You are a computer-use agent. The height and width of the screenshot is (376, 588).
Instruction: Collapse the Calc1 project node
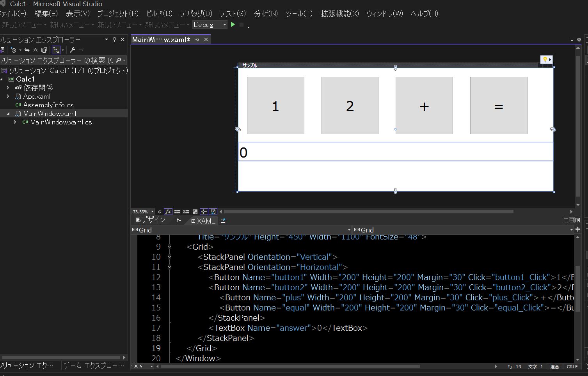point(2,79)
